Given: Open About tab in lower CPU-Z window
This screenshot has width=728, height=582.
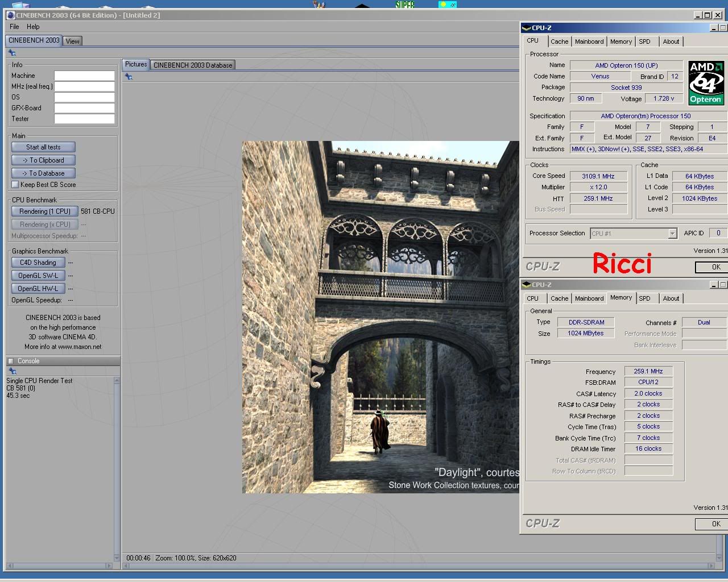Looking at the screenshot, I should (x=671, y=298).
